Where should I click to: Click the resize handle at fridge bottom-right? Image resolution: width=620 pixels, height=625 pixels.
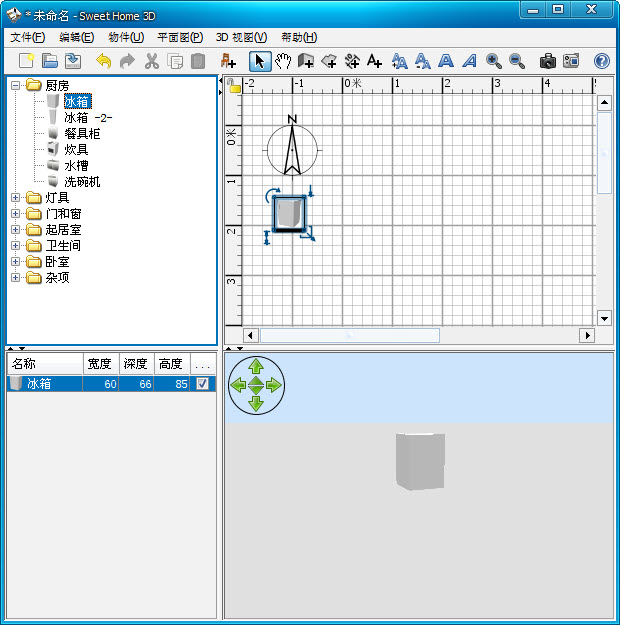[309, 234]
